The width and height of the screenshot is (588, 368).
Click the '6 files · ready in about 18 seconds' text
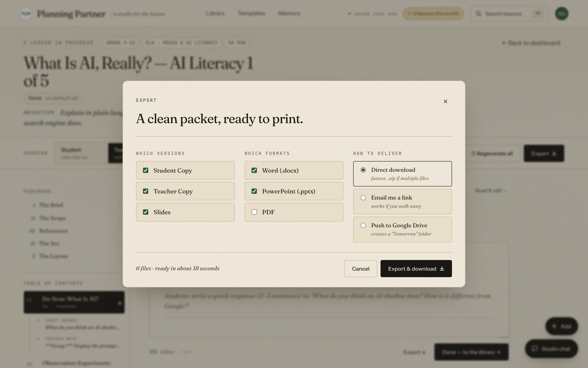pyautogui.click(x=178, y=268)
